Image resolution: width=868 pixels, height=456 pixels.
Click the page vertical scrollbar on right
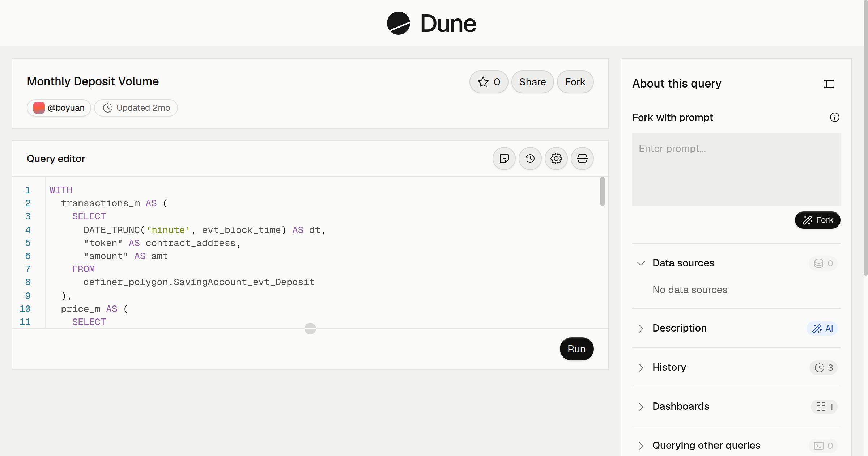pos(865,138)
